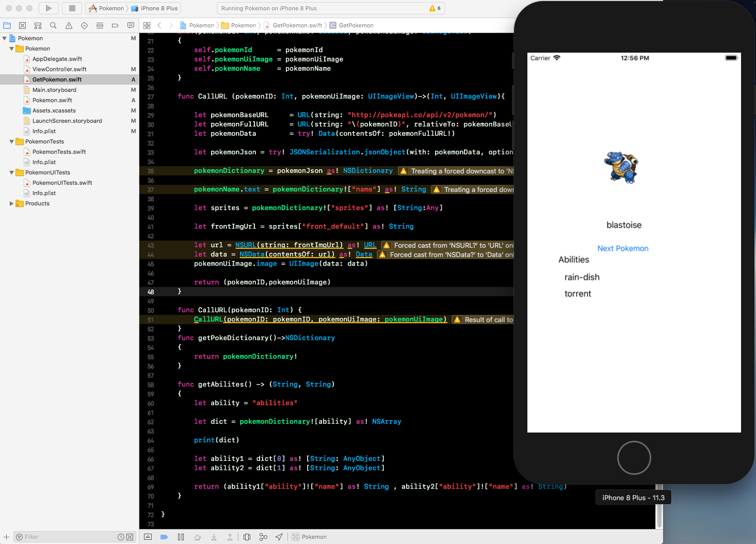Viewport: 756px width, 544px height.
Task: Open the Report navigator
Action: point(131,25)
